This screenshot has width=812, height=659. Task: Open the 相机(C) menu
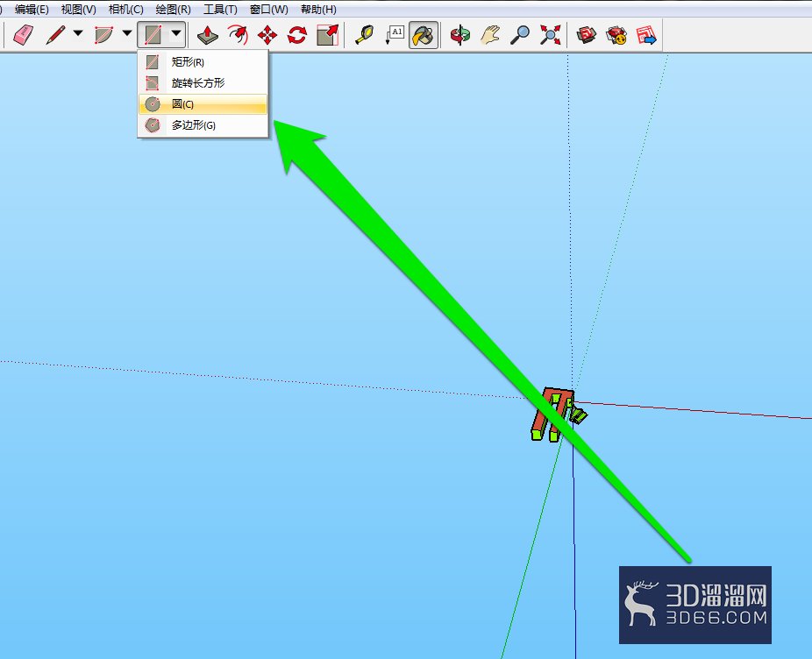(126, 10)
